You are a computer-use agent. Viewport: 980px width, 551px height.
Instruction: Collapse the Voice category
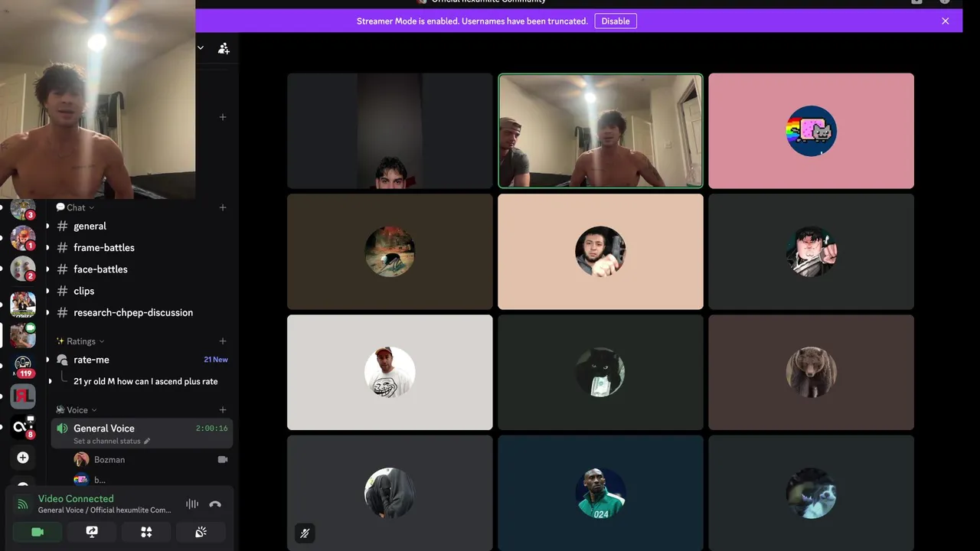77,410
